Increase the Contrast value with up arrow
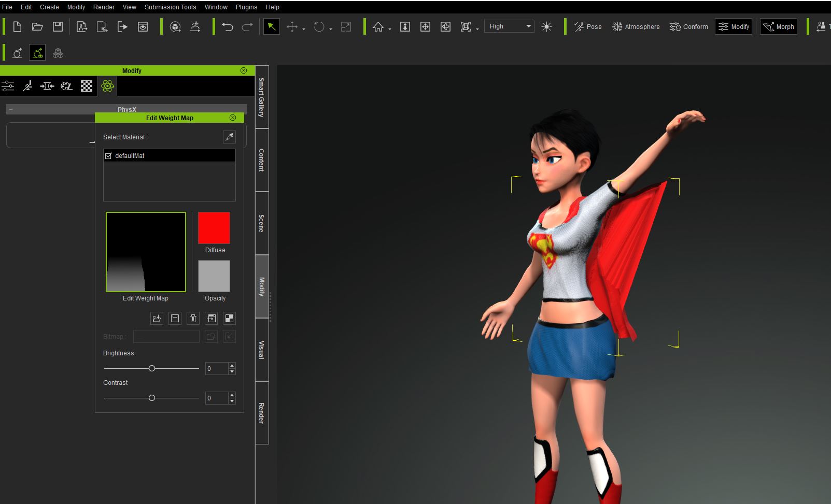 (232, 395)
